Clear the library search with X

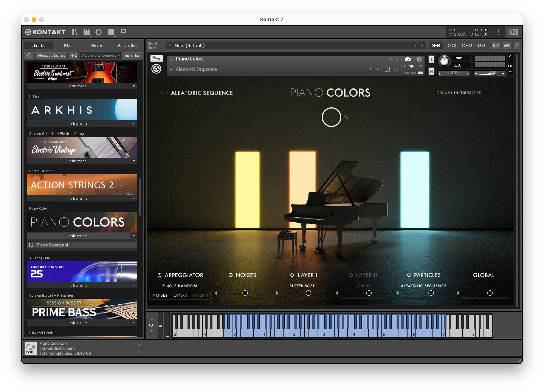[x=118, y=55]
